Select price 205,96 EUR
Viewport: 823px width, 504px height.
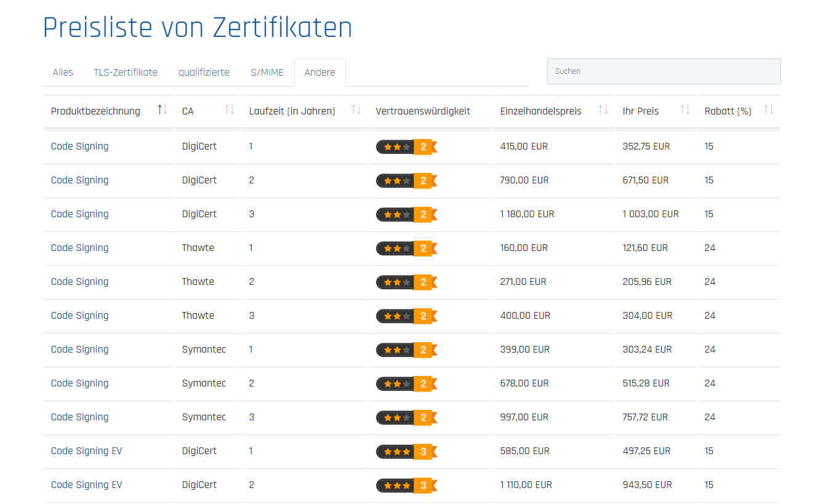647,282
